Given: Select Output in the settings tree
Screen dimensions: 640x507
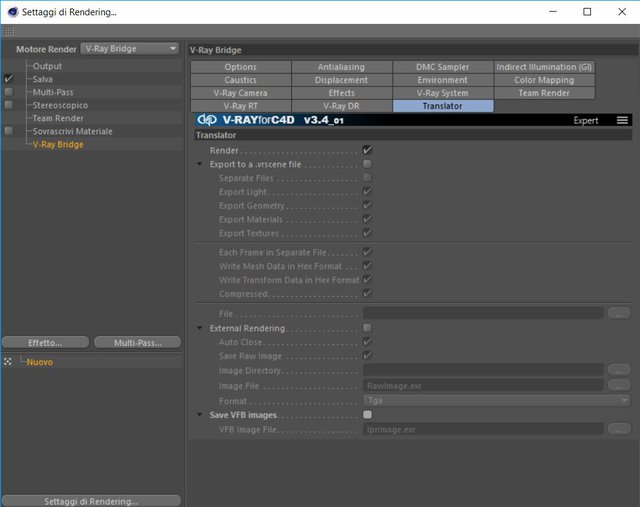Looking at the screenshot, I should point(47,66).
